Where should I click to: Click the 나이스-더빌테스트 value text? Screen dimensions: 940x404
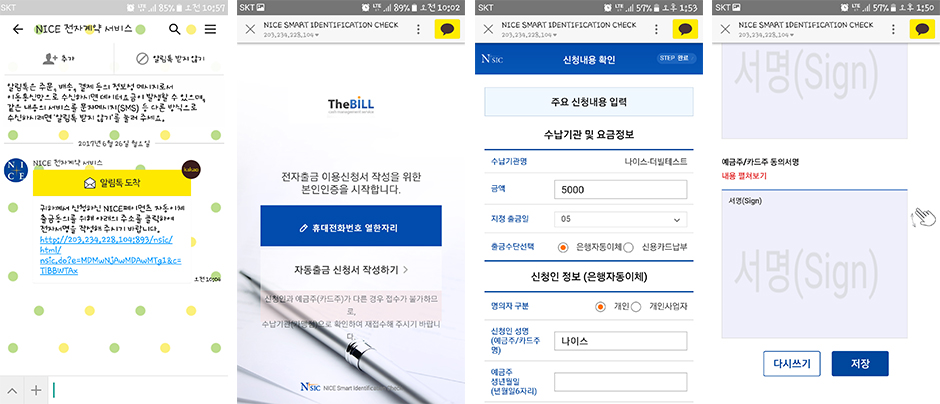coord(655,162)
